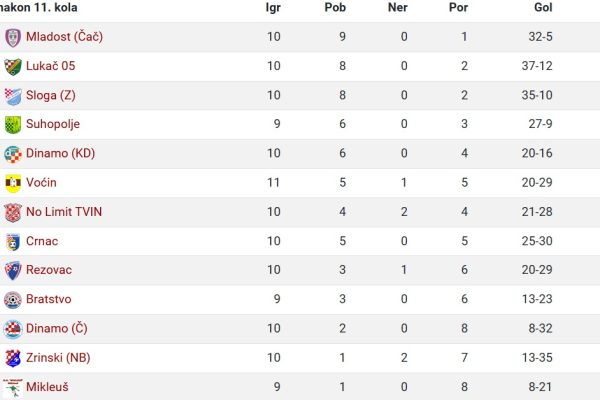The image size is (600, 400).
Task: Click the Crnac club crest
Action: (13, 242)
